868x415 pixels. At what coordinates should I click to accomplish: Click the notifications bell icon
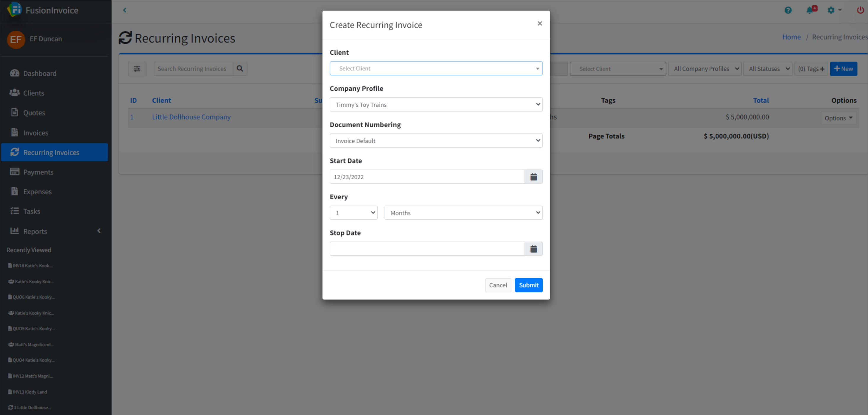point(810,10)
